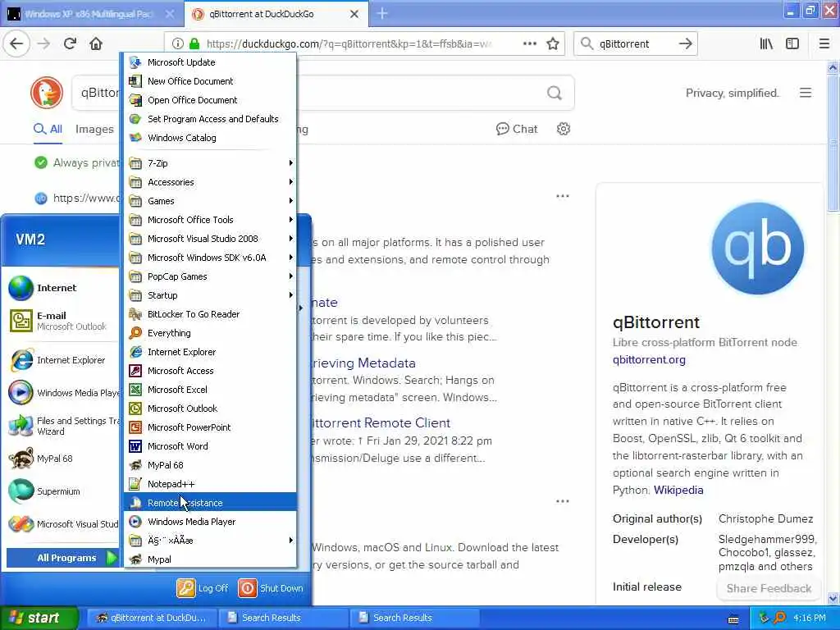Toggle the Firefox sidebar icon
This screenshot has height=630, width=840.
click(x=792, y=44)
